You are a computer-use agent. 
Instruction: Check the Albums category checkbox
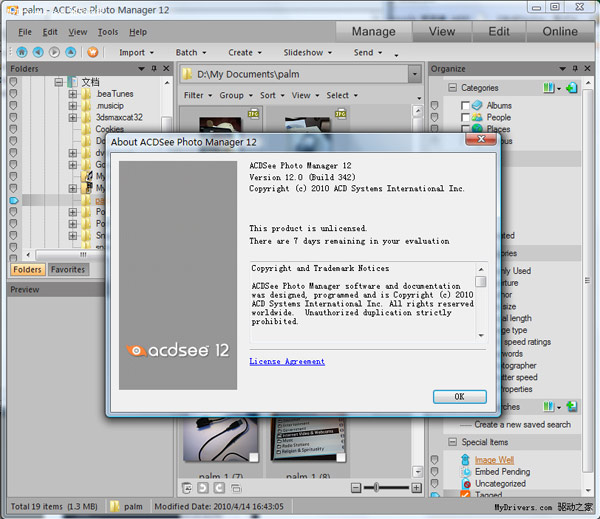click(x=465, y=106)
